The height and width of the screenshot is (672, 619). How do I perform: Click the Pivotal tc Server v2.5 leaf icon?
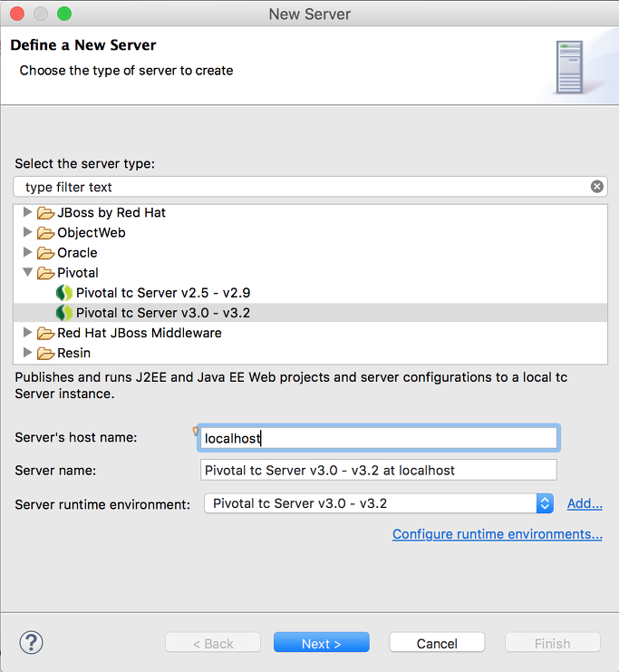pyautogui.click(x=64, y=293)
